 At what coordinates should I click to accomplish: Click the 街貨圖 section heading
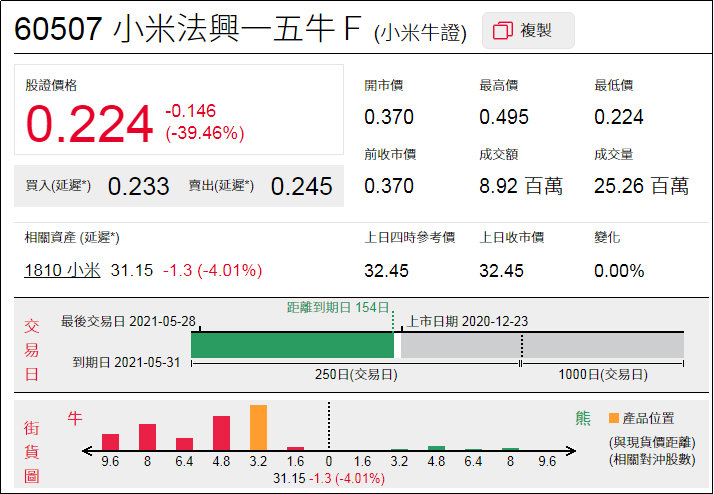[31, 452]
